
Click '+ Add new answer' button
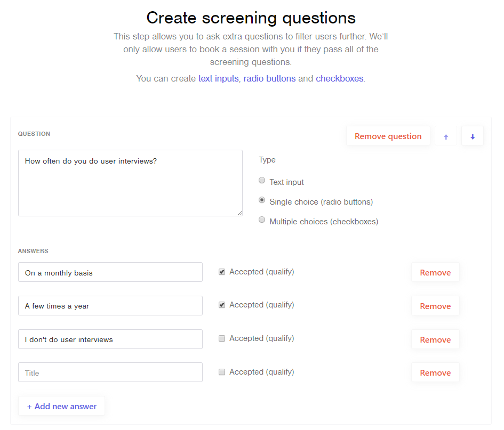coord(61,406)
